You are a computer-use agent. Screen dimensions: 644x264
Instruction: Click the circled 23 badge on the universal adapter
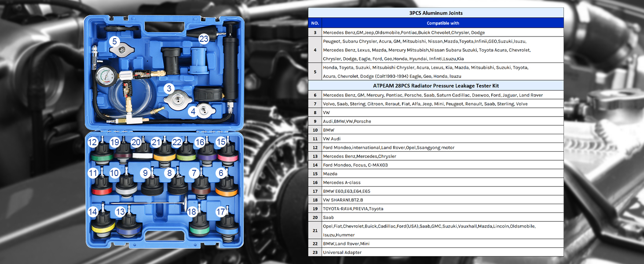pos(203,39)
